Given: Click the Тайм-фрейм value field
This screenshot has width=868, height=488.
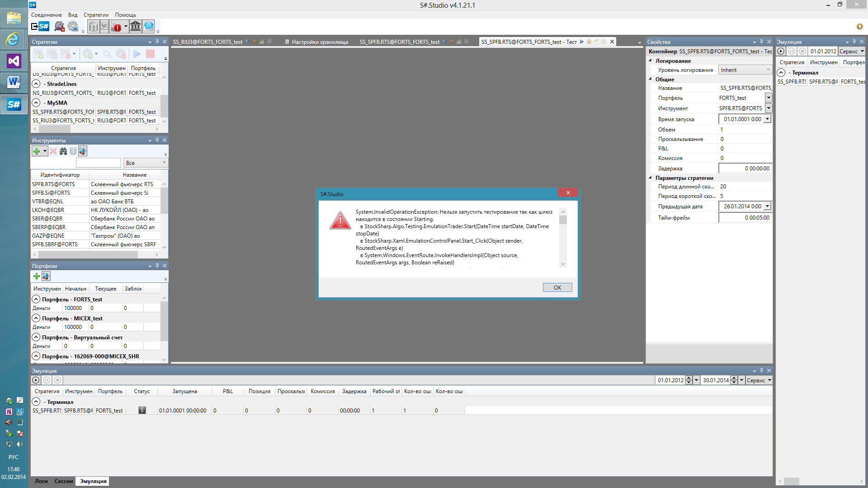Looking at the screenshot, I should coord(745,218).
